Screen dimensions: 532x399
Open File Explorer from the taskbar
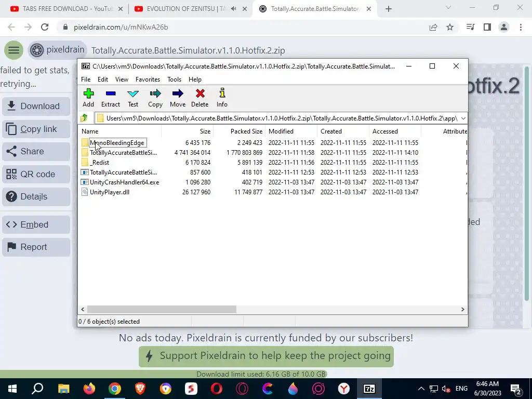(63, 389)
